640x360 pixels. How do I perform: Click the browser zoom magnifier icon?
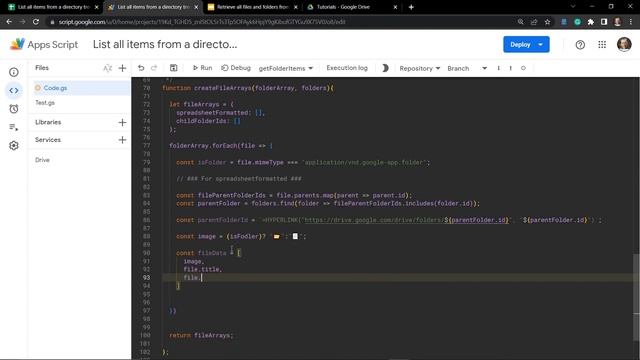[x=520, y=22]
